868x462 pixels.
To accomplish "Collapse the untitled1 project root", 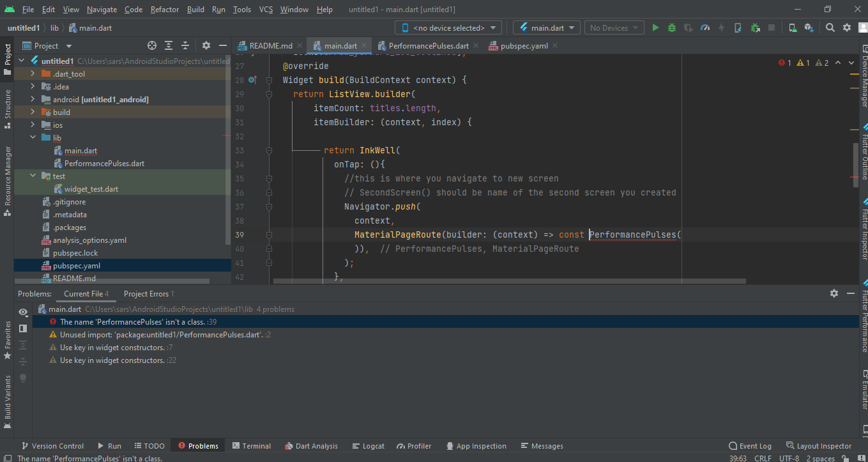I will [21, 61].
